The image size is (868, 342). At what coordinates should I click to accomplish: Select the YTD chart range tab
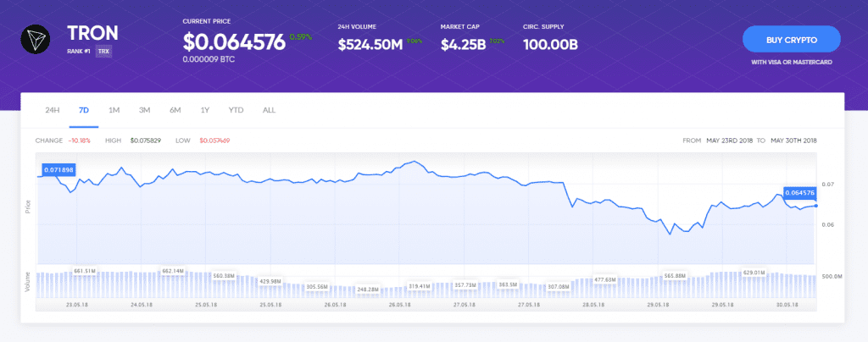(236, 110)
